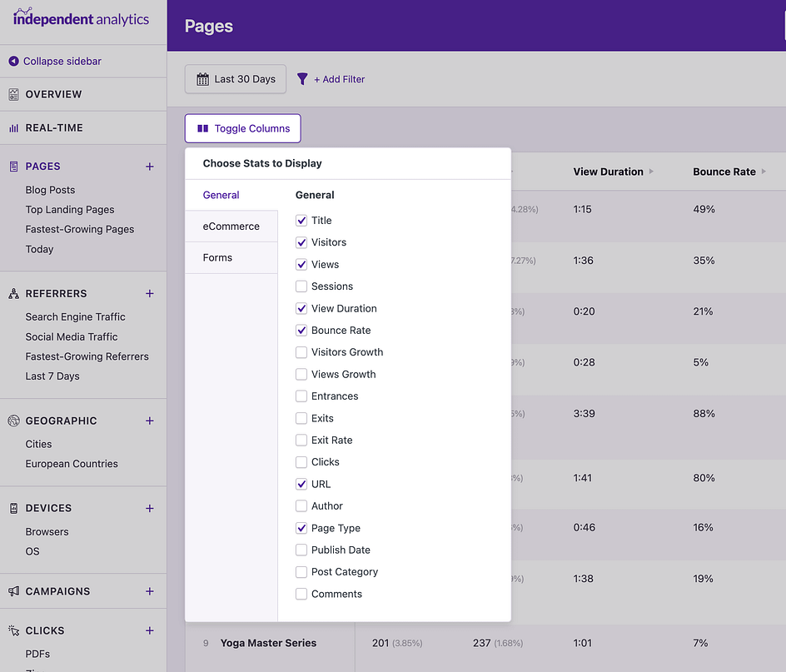Enable the Publish Date checkbox
This screenshot has width=786, height=672.
pos(301,550)
